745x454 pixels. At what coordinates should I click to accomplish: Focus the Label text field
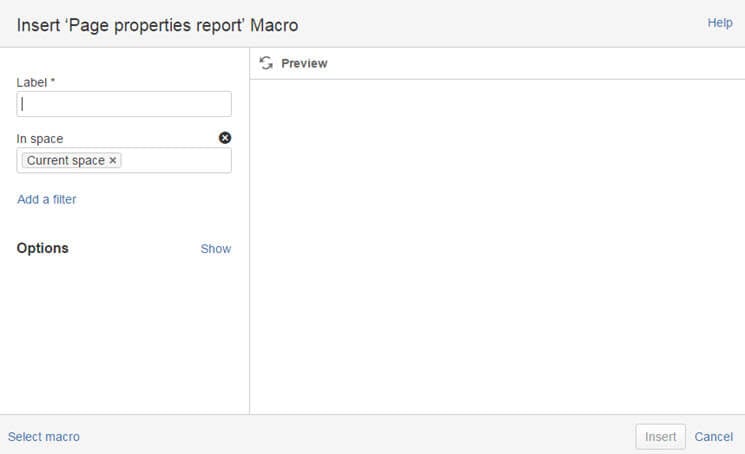pos(124,104)
